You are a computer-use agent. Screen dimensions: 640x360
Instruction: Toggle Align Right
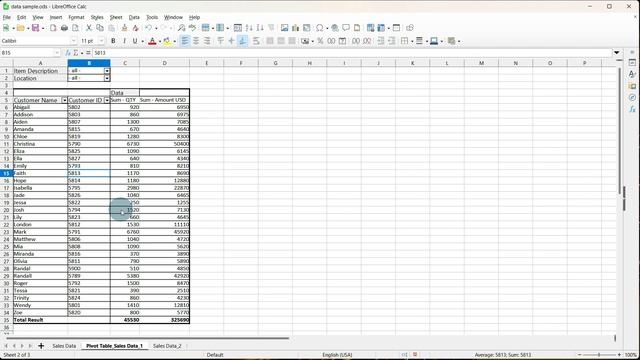click(x=207, y=41)
